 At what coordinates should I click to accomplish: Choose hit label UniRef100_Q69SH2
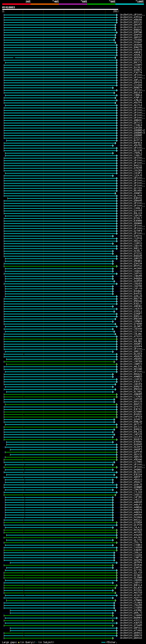[131, 57]
